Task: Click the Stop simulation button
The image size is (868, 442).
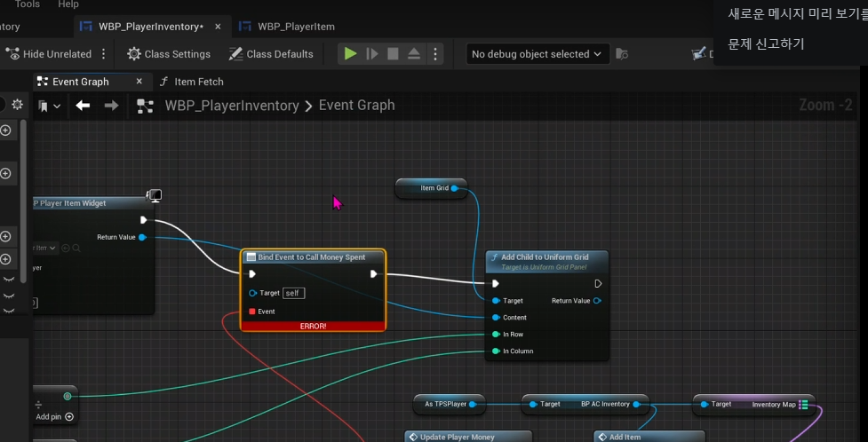Action: (393, 54)
